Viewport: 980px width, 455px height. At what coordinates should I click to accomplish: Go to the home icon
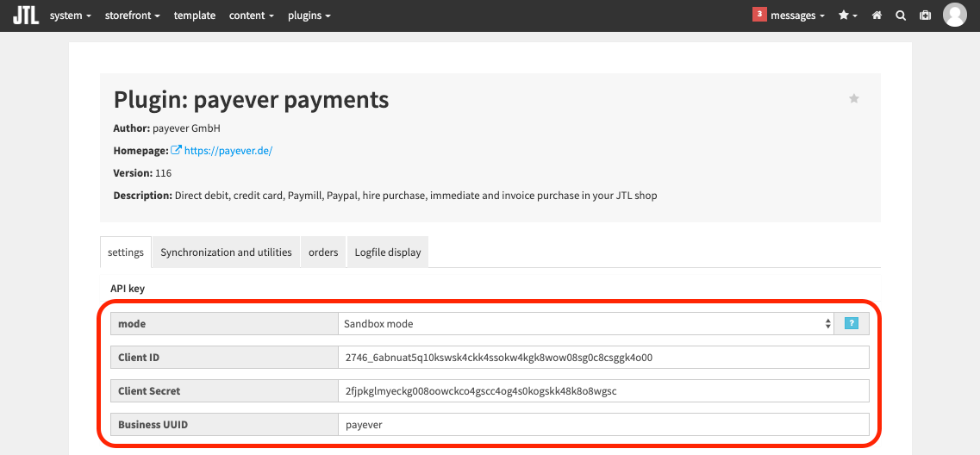click(x=877, y=16)
